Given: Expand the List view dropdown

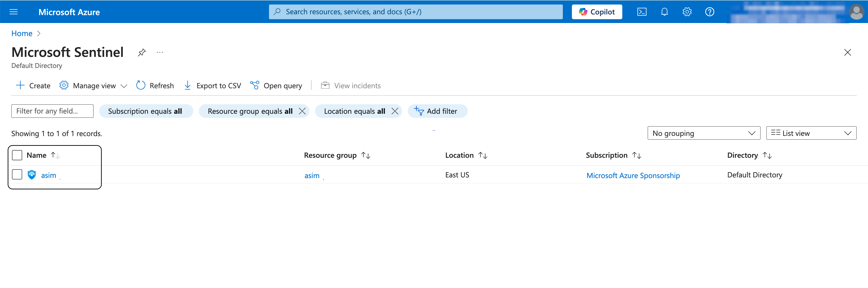Looking at the screenshot, I should tap(811, 133).
